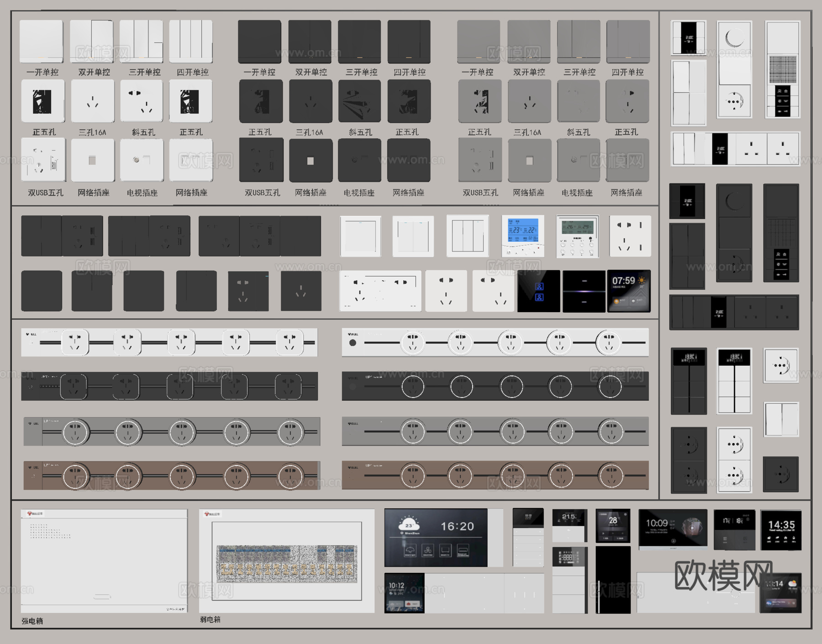
Task: Choose the black 四开单控 switch model
Action: [x=409, y=42]
